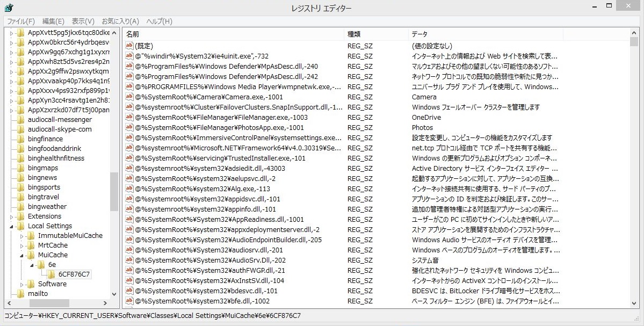The width and height of the screenshot is (644, 326).
Task: Click string icon for aelupsvc.dll,-2 value
Action: 129,179
